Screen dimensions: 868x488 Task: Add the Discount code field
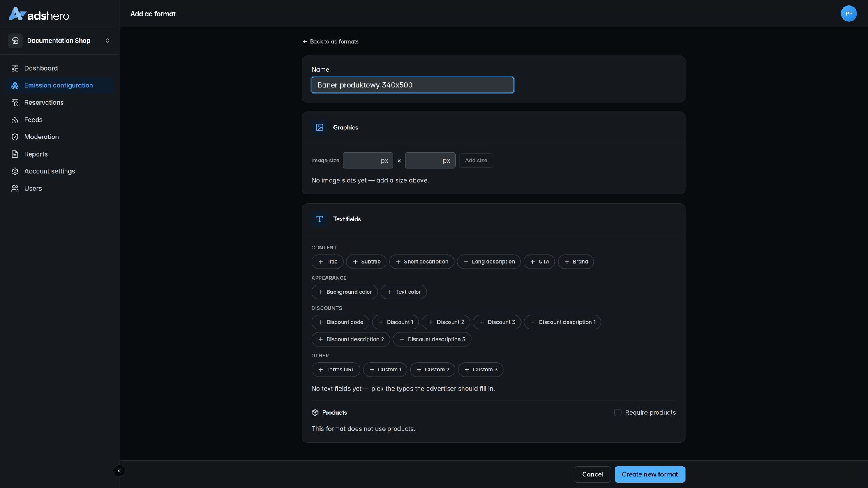(340, 322)
